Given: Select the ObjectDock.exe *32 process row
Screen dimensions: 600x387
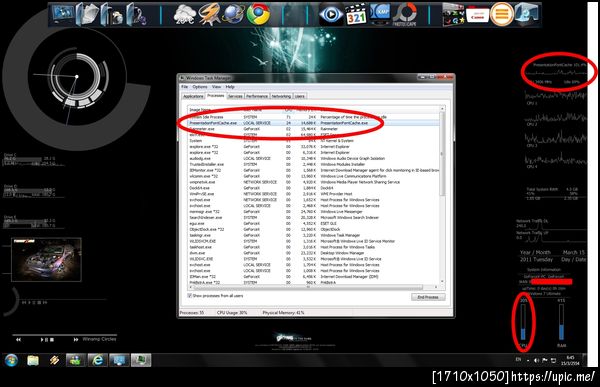Looking at the screenshot, I should [314, 229].
